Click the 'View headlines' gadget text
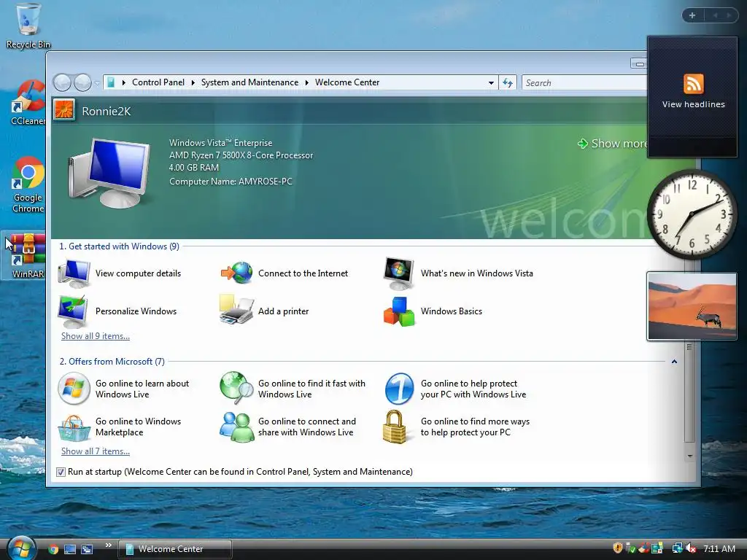Image resolution: width=747 pixels, height=560 pixels. (693, 104)
